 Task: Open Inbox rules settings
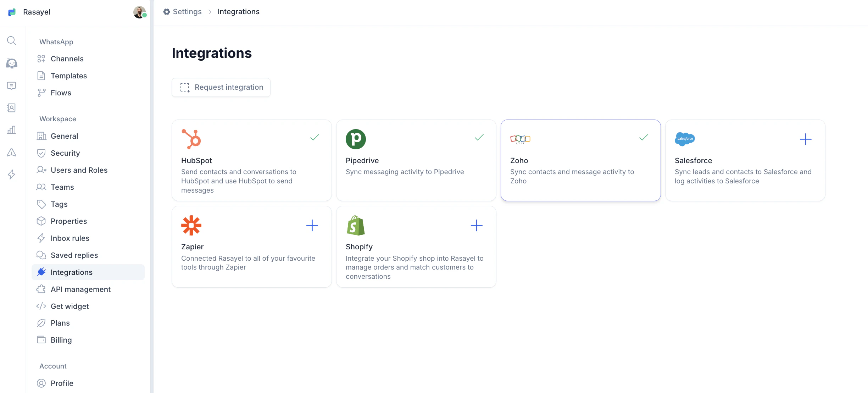(x=88, y=238)
